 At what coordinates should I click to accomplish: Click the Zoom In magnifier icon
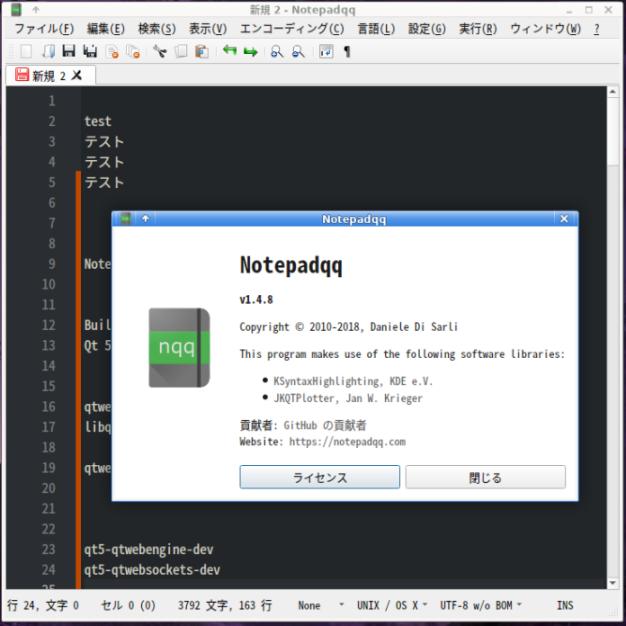[277, 51]
